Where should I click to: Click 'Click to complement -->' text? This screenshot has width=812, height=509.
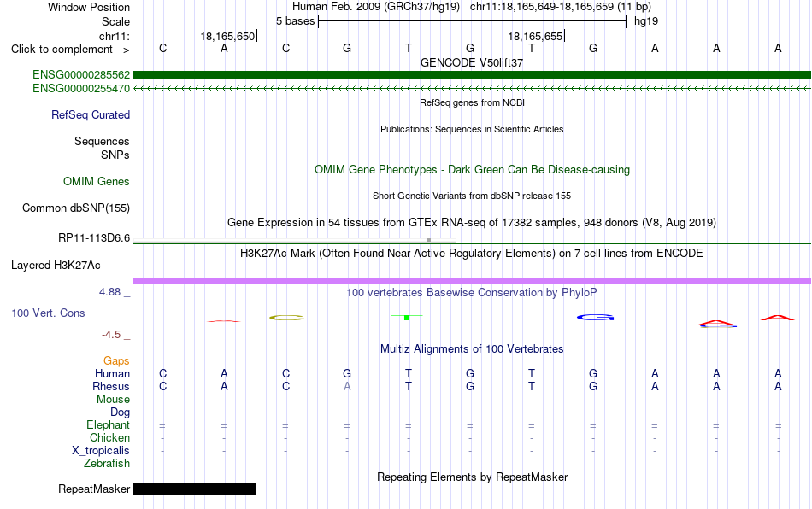70,50
